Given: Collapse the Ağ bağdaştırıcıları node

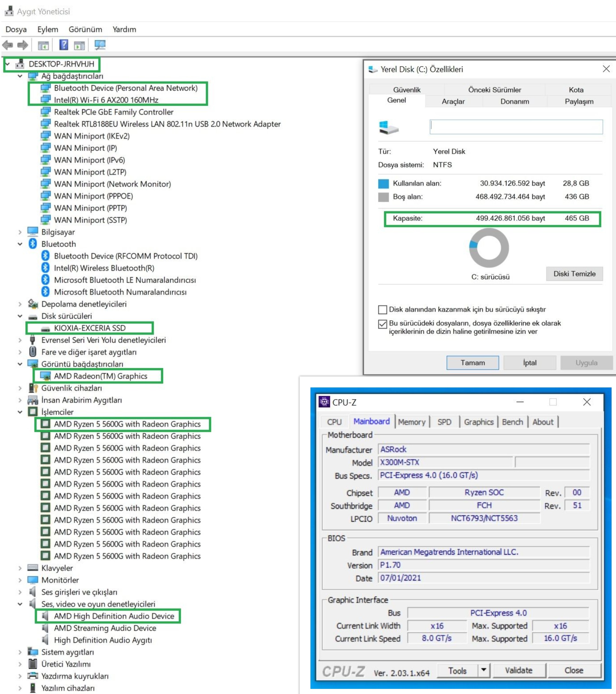Looking at the screenshot, I should point(20,76).
